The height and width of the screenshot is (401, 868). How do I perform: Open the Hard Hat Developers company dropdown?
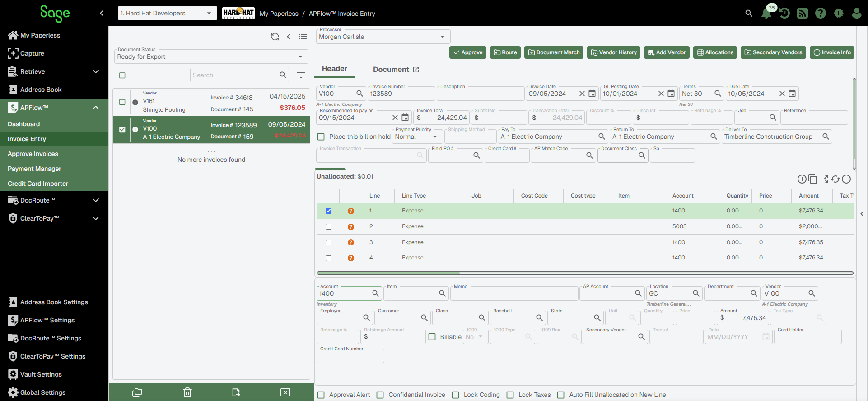[x=167, y=13]
